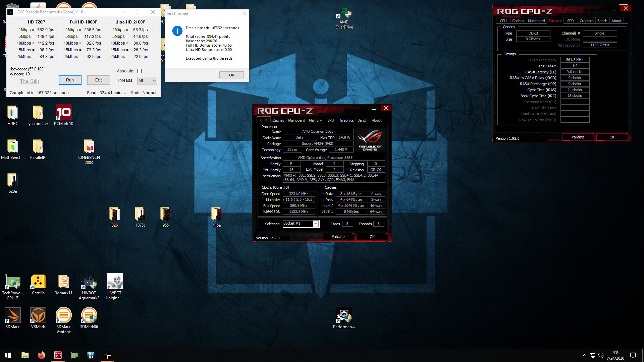This screenshot has height=362, width=644.
Task: Open File Explorer from taskbar
Action: [25, 355]
